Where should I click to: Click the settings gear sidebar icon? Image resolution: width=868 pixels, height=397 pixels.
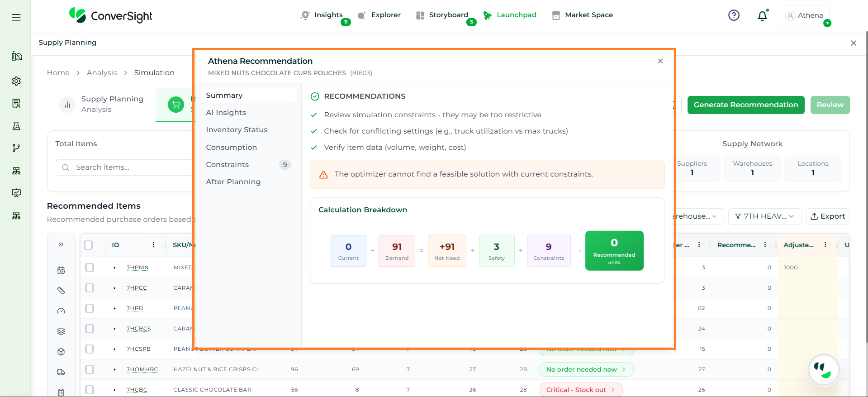16,81
